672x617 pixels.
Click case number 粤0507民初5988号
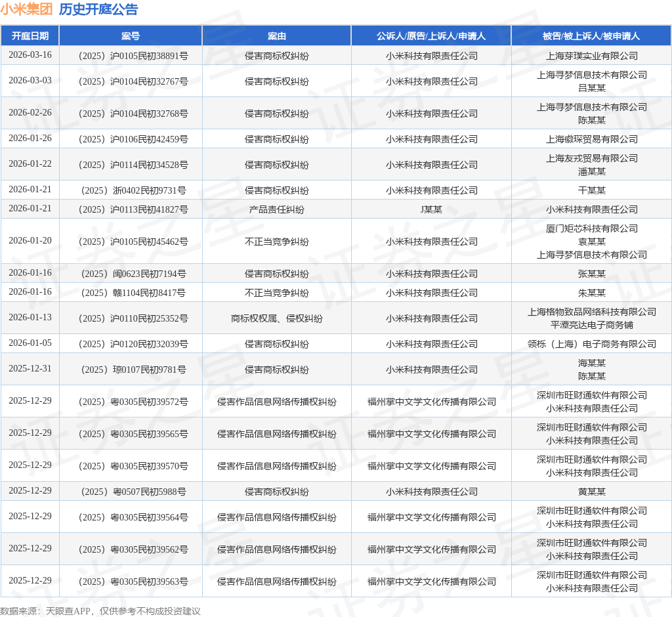point(149,492)
